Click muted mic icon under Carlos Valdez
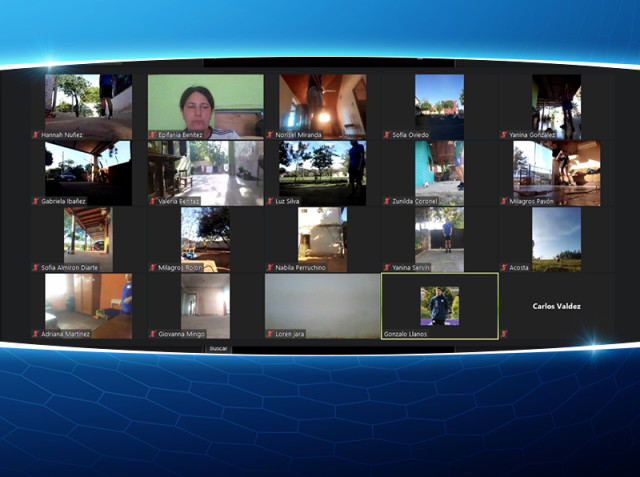This screenshot has width=640, height=477. 504,334
